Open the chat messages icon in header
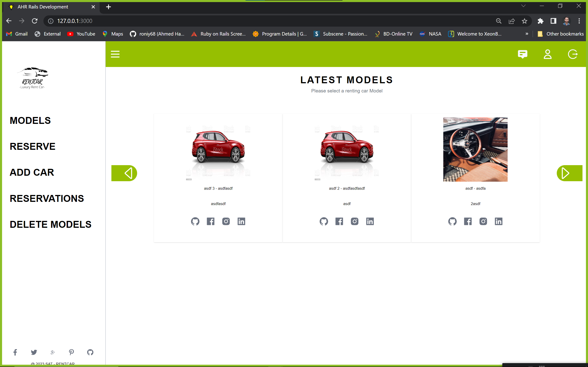The height and width of the screenshot is (367, 588). tap(523, 54)
